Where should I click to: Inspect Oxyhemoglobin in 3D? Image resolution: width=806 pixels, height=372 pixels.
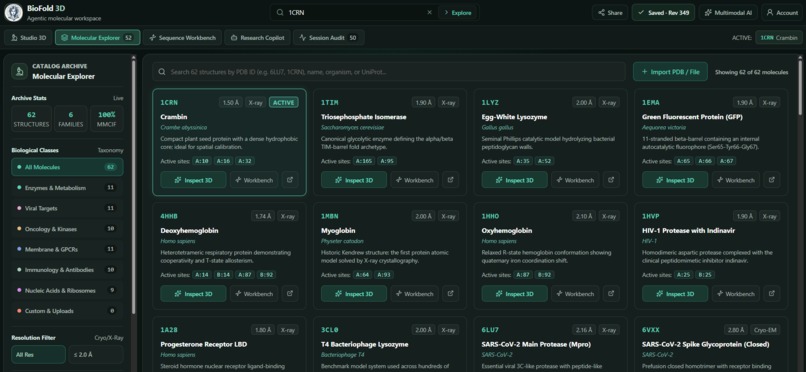coord(515,293)
